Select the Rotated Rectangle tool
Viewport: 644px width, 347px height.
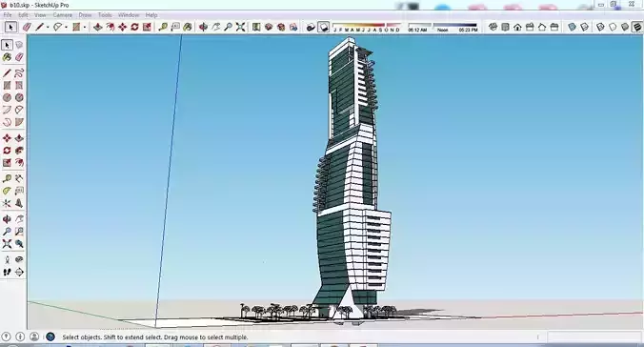coord(19,86)
